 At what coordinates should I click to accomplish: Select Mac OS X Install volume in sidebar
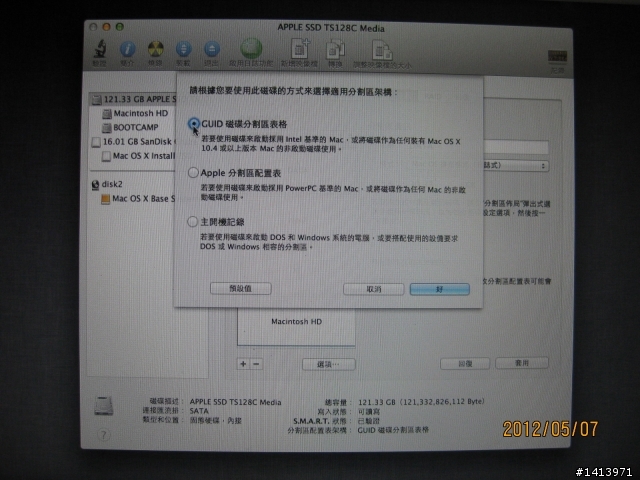point(139,156)
